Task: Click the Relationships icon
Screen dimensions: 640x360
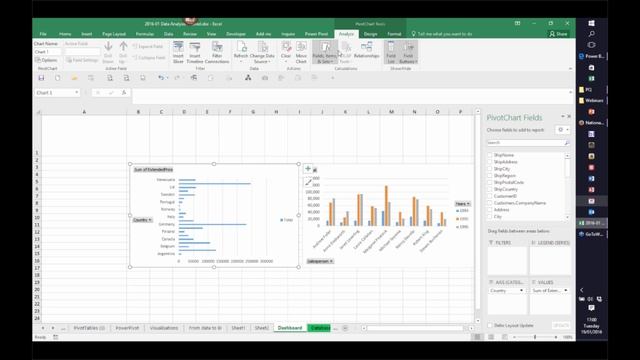Action: tap(367, 50)
